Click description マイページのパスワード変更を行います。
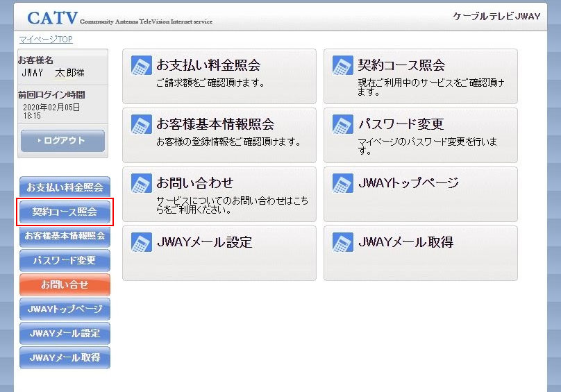This screenshot has height=392, width=561. coord(427,146)
